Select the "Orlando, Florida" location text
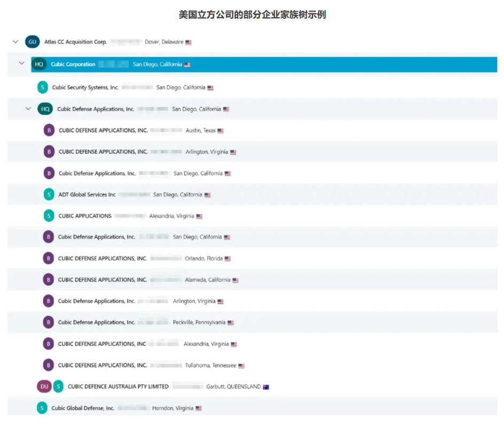This screenshot has height=427, width=504. click(204, 258)
